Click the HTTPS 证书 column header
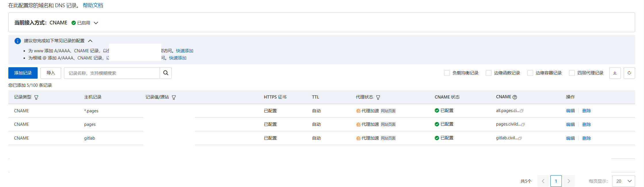The width and height of the screenshot is (644, 187). coord(275,97)
